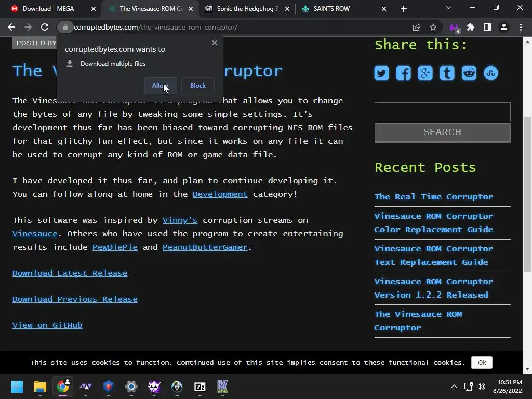Share this page on Tumblr
Screen dimensions: 532x399
click(447, 73)
